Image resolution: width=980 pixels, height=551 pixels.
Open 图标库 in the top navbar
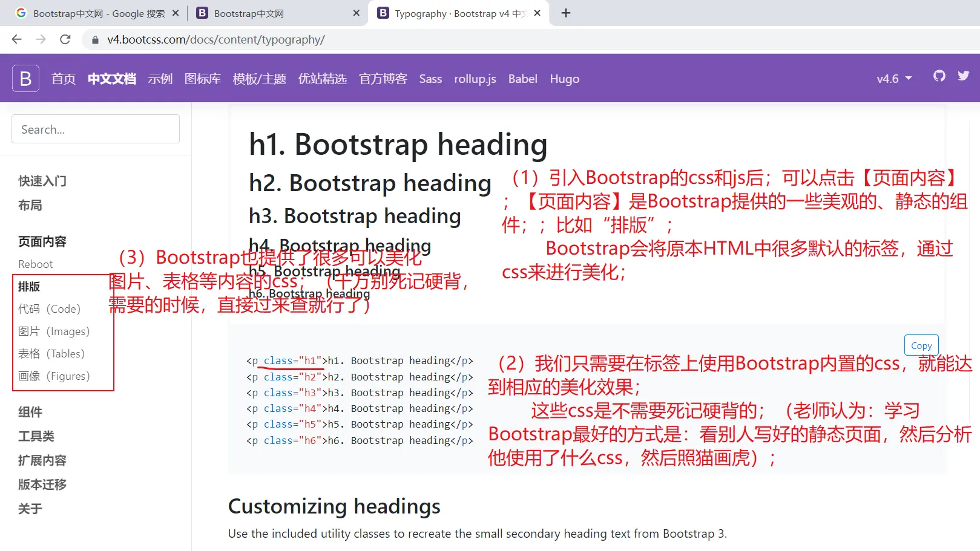coord(202,79)
